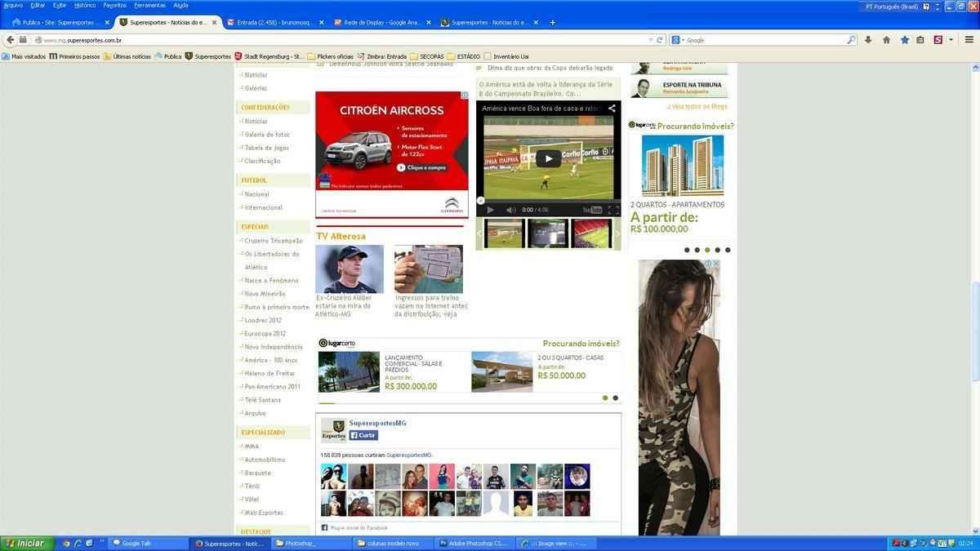Open the Firefox hamburger menu

[x=969, y=40]
